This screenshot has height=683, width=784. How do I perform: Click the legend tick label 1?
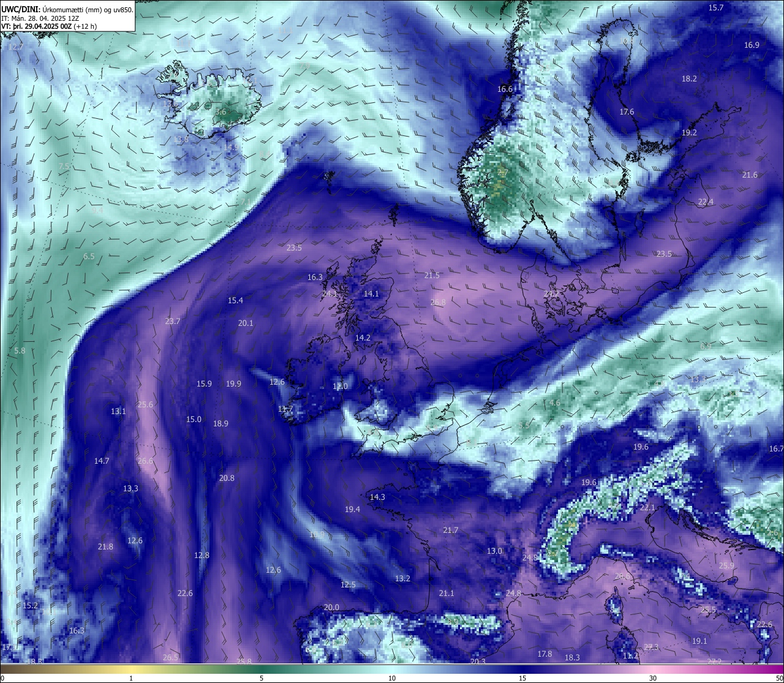[x=131, y=678]
